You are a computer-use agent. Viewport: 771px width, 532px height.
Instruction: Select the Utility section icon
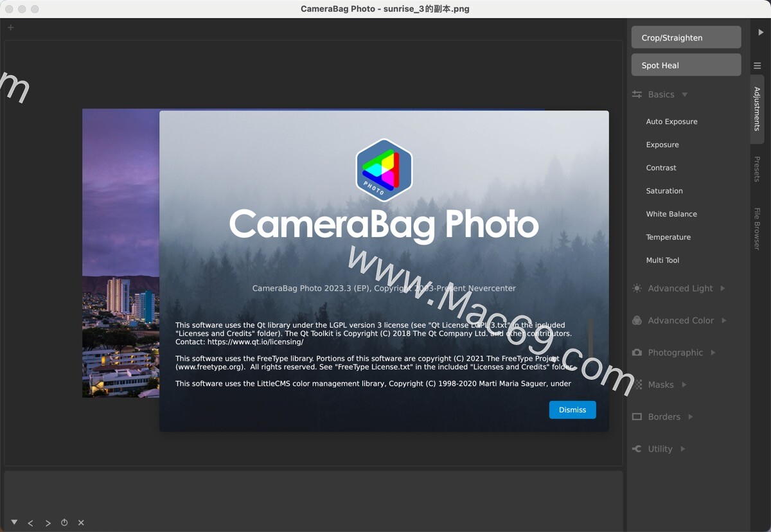[x=637, y=448]
